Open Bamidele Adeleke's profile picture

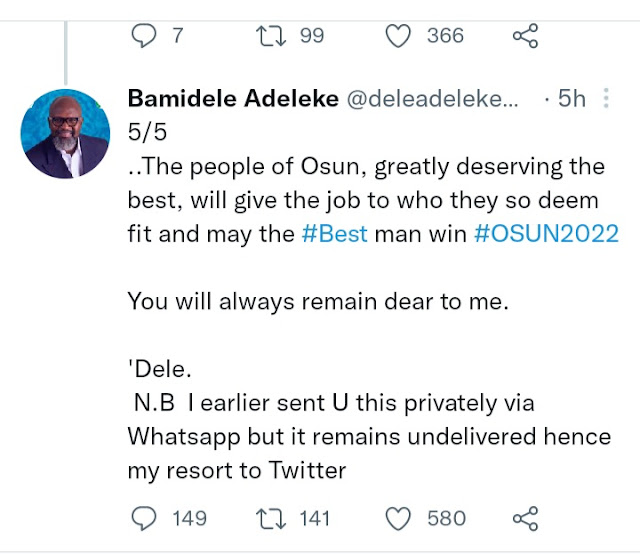click(x=65, y=133)
